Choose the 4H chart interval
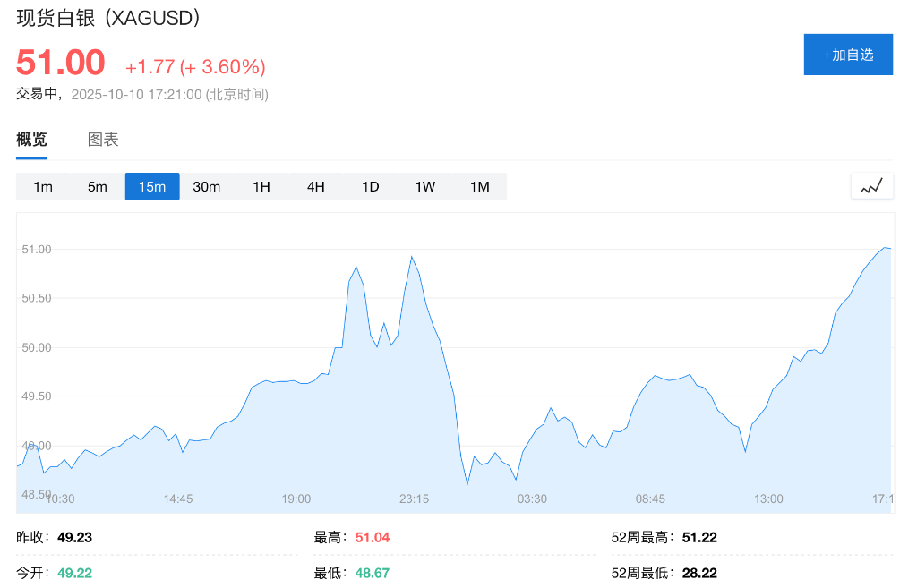Screen dimensions: 917x588 [x=316, y=186]
